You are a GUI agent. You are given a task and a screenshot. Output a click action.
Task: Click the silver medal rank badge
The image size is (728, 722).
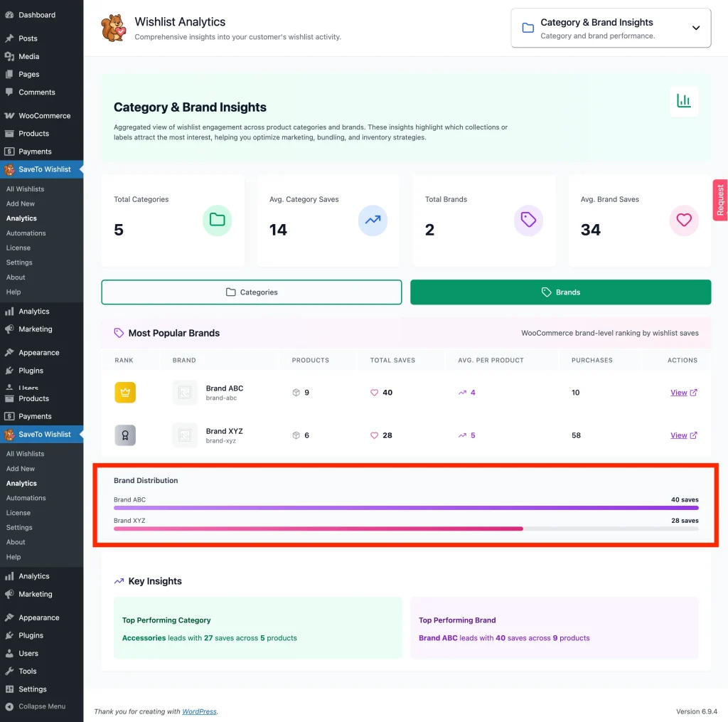coord(125,435)
